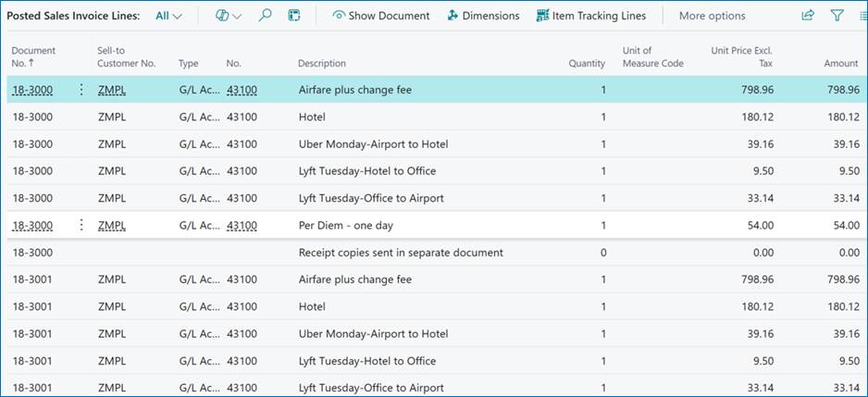Open document link 18-3000 in first row
This screenshot has height=397, width=868.
[x=33, y=91]
